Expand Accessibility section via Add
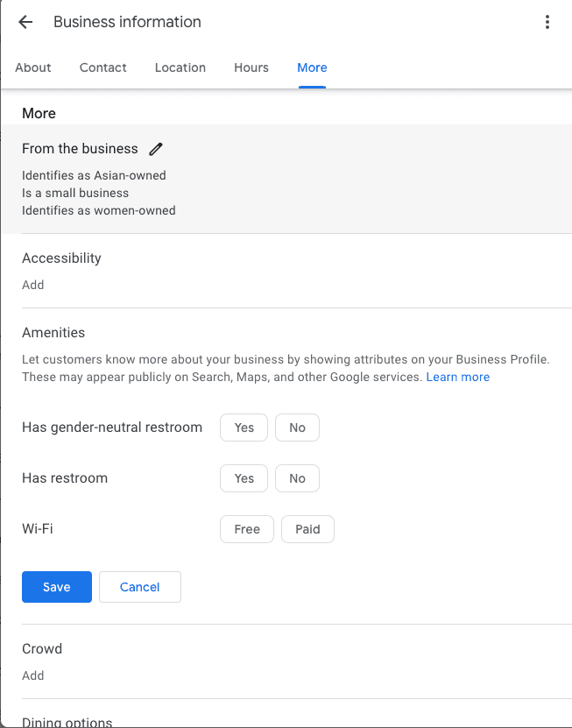Image resolution: width=572 pixels, height=728 pixels. 33,285
